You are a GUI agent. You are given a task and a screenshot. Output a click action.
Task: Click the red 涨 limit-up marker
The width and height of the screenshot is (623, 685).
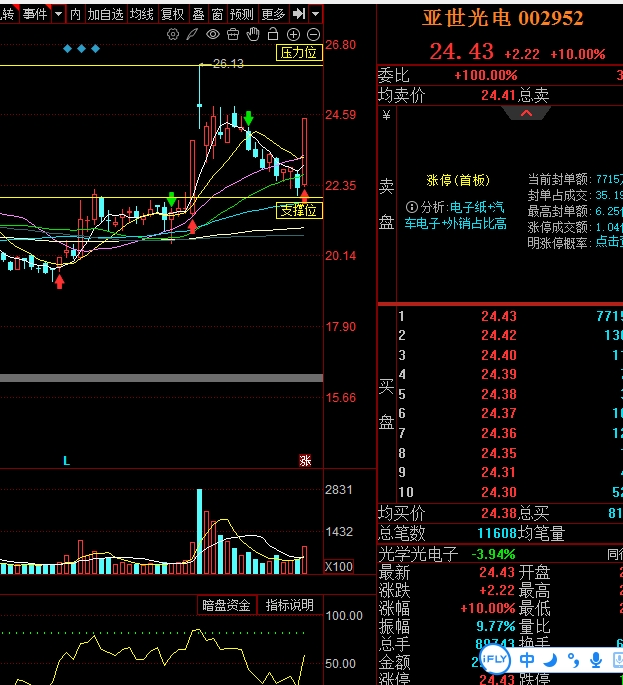[305, 460]
